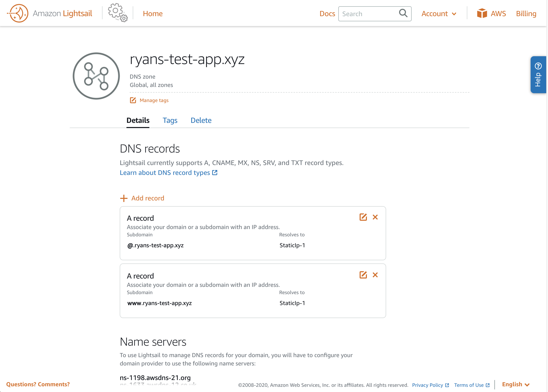Delete the www.ryans-test-app.xyz A record

coord(375,275)
